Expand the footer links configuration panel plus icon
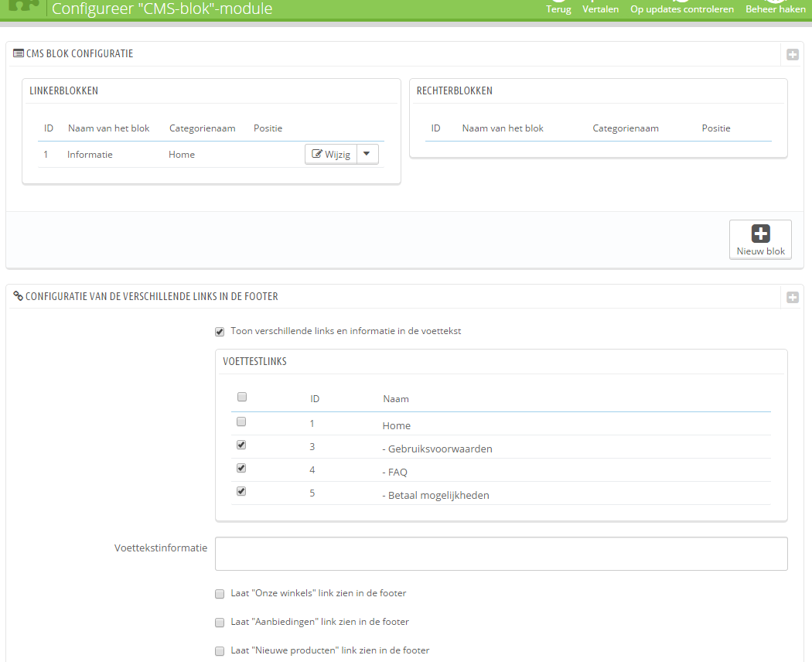The width and height of the screenshot is (812, 662). [x=793, y=297]
